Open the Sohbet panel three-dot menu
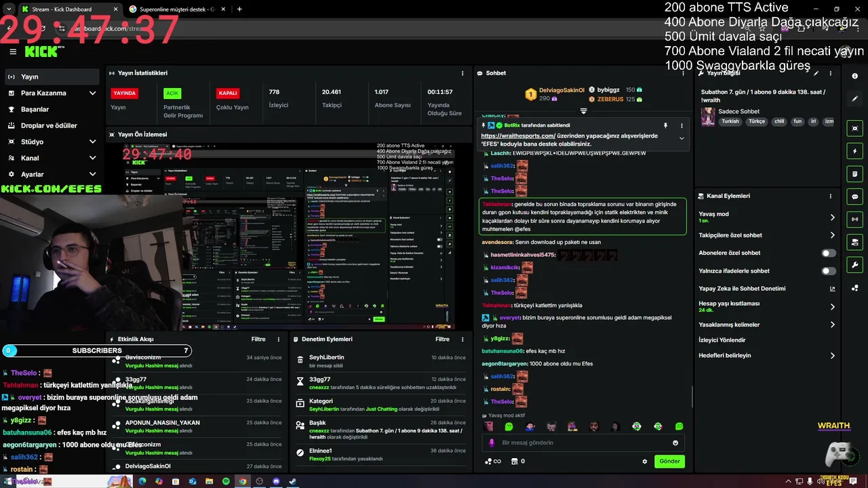868x488 pixels. click(682, 73)
